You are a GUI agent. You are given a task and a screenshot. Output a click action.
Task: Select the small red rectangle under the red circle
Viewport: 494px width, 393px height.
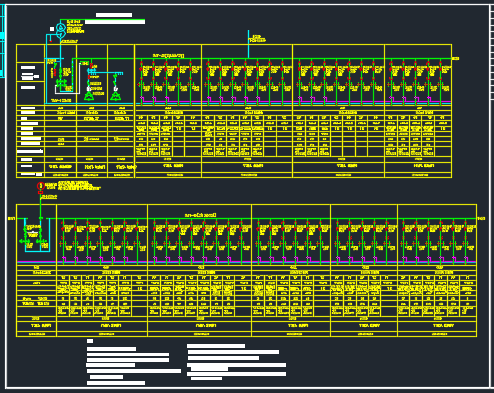pyautogui.click(x=41, y=192)
